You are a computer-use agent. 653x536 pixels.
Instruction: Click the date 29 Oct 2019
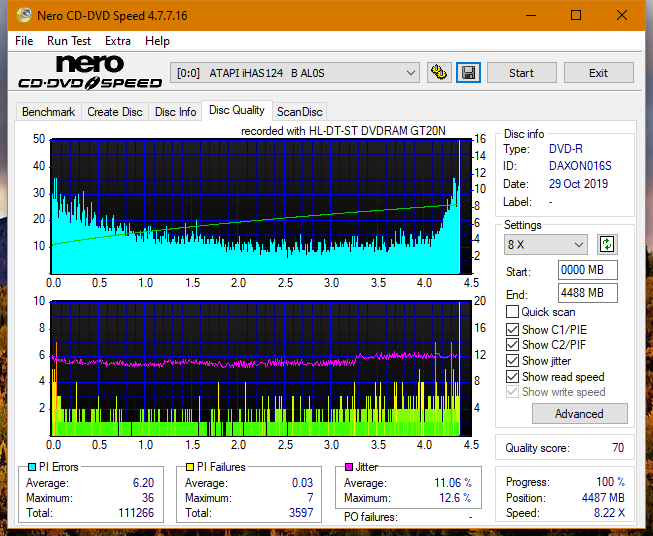pyautogui.click(x=578, y=184)
